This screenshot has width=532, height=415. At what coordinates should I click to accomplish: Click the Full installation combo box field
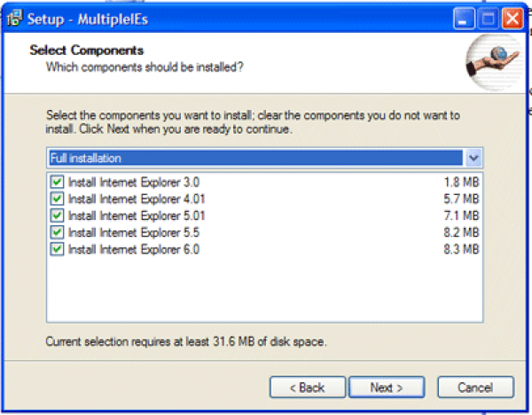point(255,158)
